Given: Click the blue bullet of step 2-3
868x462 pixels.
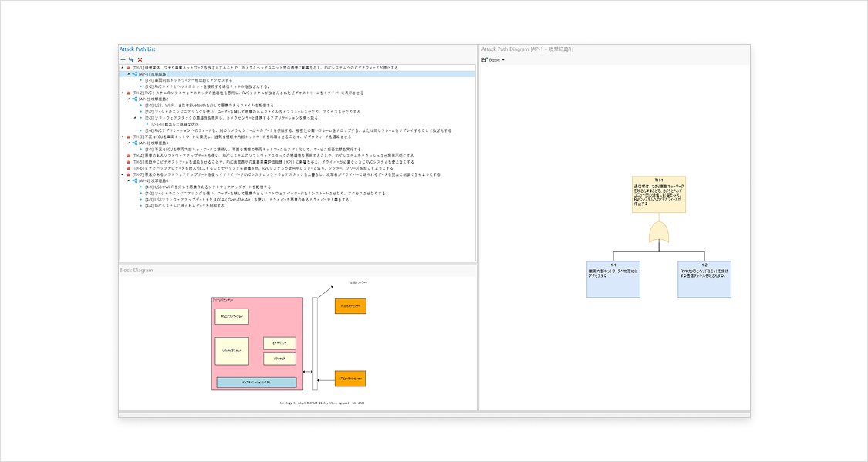Looking at the screenshot, I should click(x=141, y=118).
